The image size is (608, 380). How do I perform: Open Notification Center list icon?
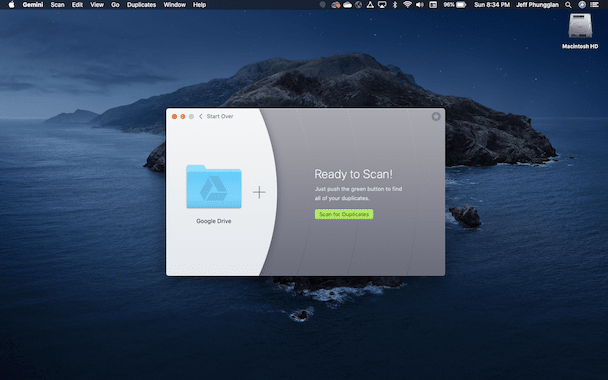pos(594,5)
